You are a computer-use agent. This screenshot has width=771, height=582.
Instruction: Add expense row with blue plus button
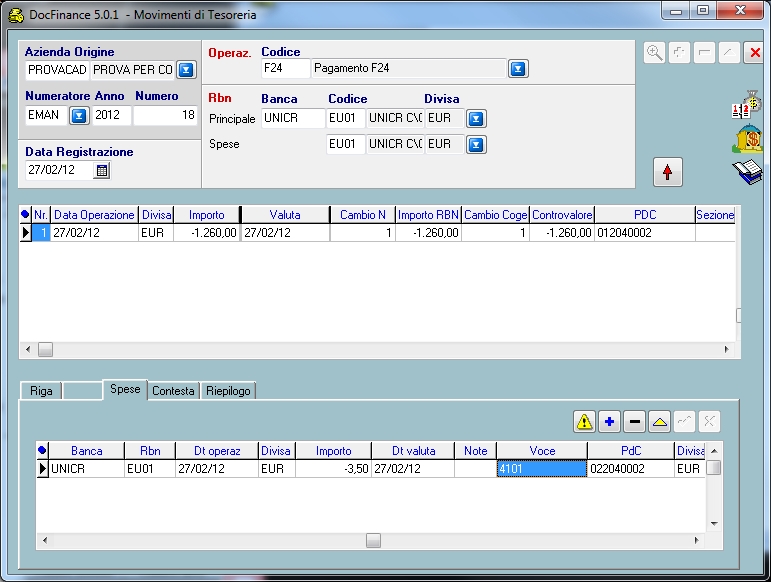click(x=609, y=422)
